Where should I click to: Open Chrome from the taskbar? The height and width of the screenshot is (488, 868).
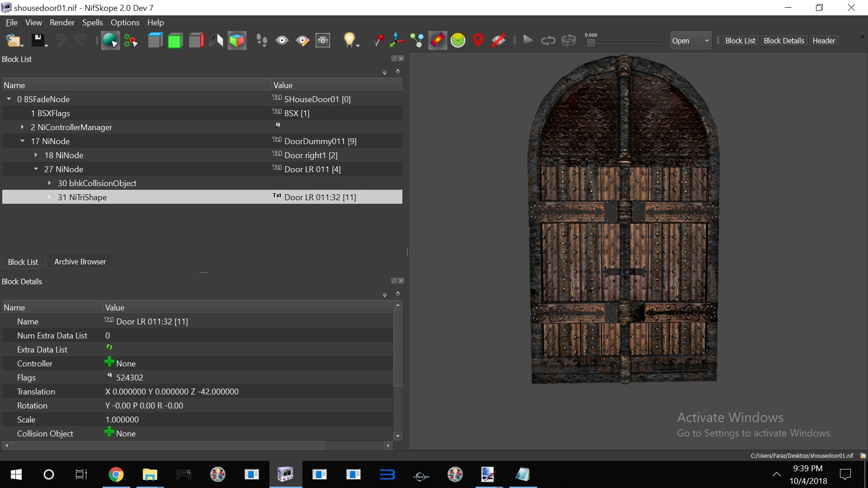click(x=116, y=474)
